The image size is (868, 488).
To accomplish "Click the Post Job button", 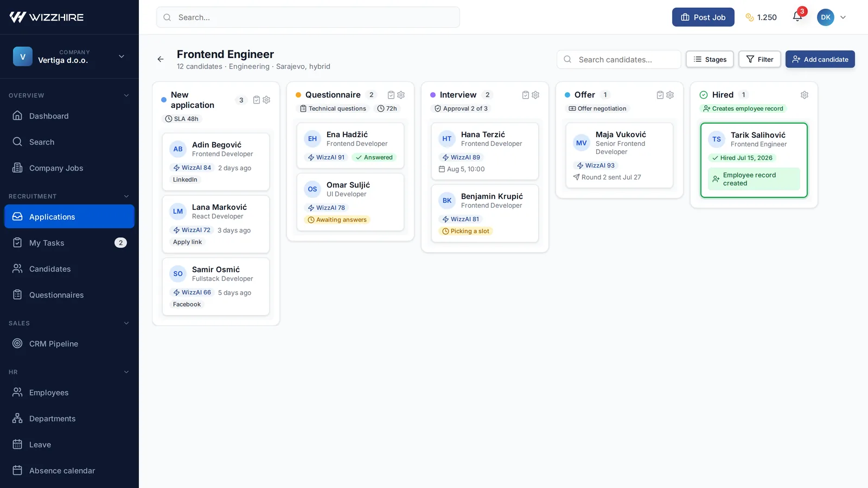I will click(x=703, y=17).
